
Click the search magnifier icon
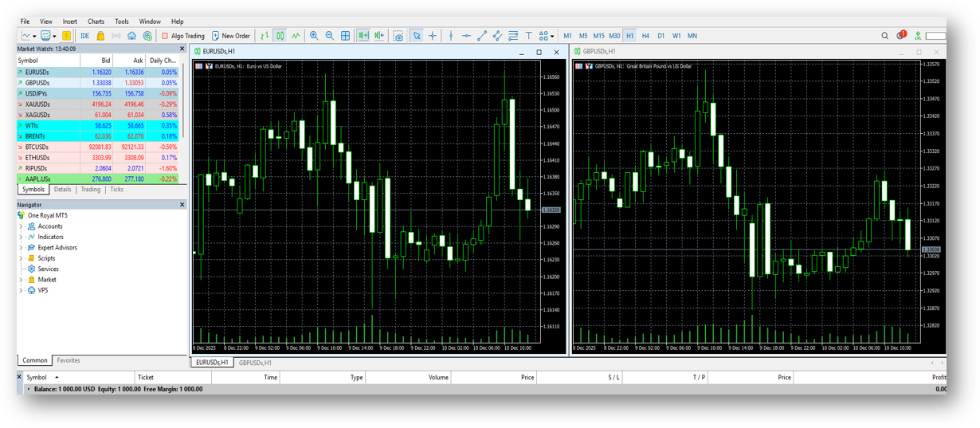884,36
